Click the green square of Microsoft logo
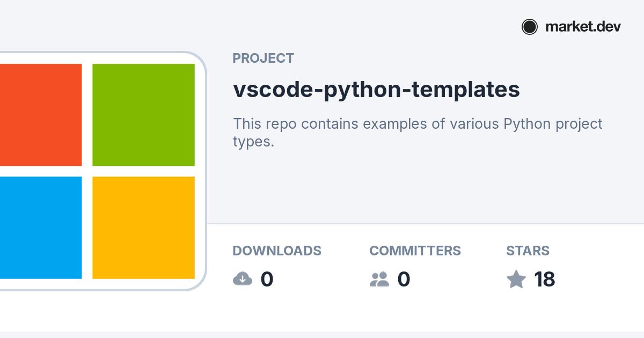 click(143, 115)
